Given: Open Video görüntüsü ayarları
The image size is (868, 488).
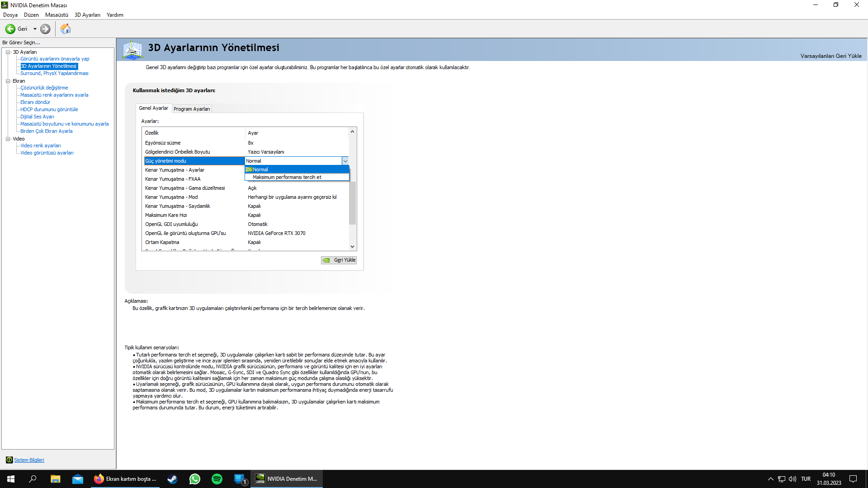Looking at the screenshot, I should (x=47, y=153).
